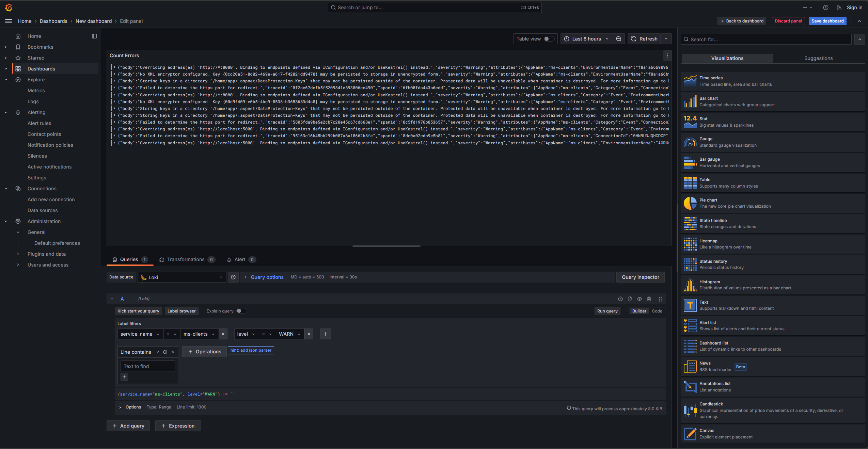The image size is (868, 449).
Task: Focus the visualization Search for field
Action: (766, 39)
